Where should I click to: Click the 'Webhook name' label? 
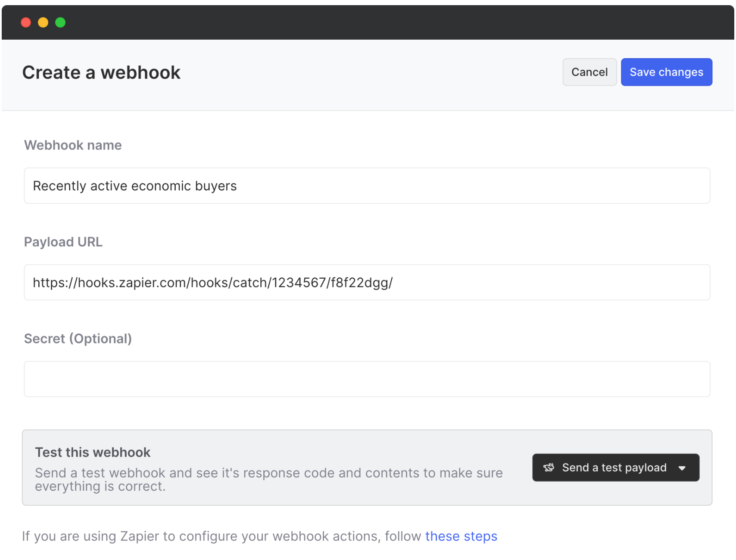[x=73, y=145]
